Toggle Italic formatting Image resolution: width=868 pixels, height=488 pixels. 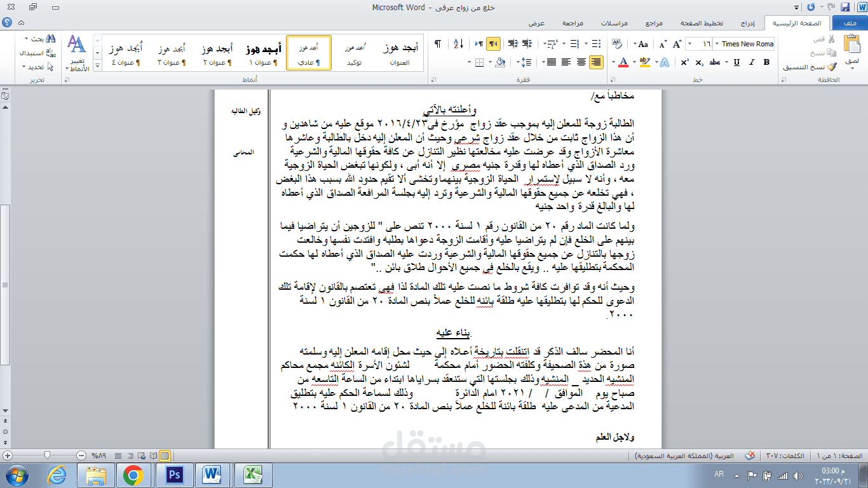(752, 62)
